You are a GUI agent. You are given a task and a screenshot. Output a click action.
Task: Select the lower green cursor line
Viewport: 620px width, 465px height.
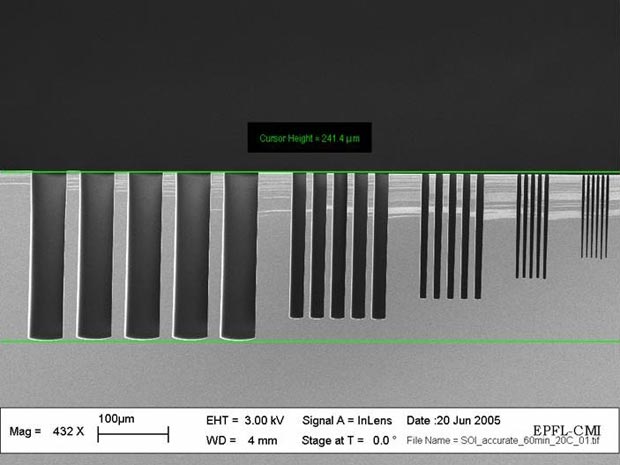[400, 342]
